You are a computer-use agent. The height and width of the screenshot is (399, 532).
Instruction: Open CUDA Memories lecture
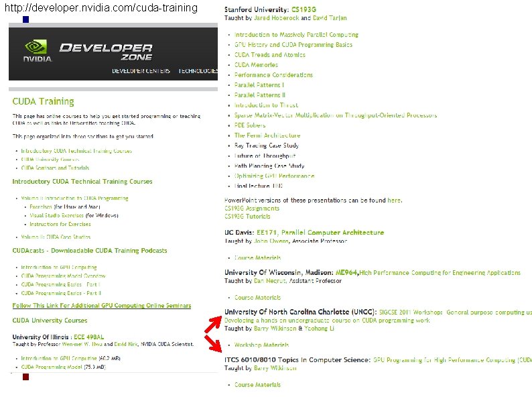click(x=256, y=64)
